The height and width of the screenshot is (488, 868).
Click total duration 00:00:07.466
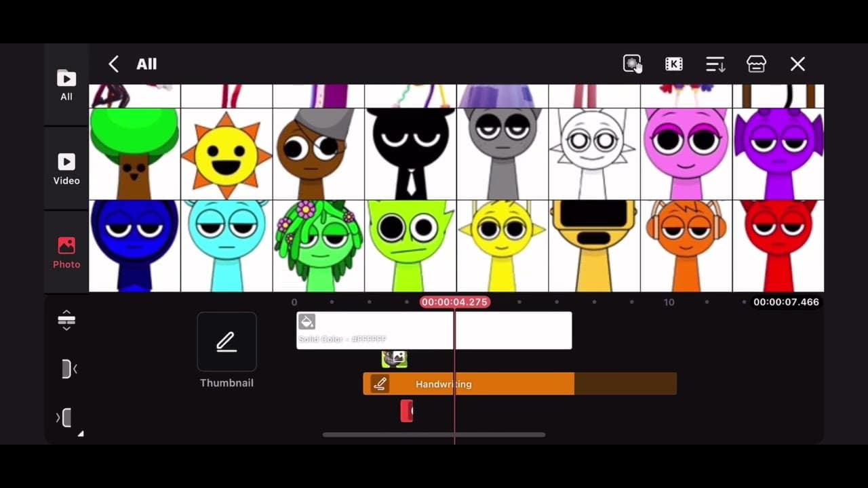pos(786,302)
